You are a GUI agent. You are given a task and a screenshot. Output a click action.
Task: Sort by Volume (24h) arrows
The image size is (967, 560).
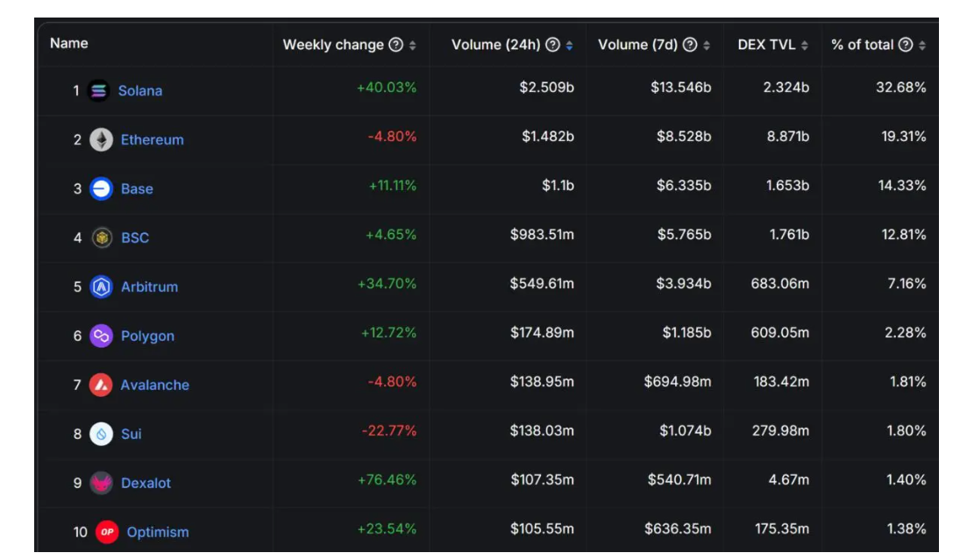click(570, 46)
